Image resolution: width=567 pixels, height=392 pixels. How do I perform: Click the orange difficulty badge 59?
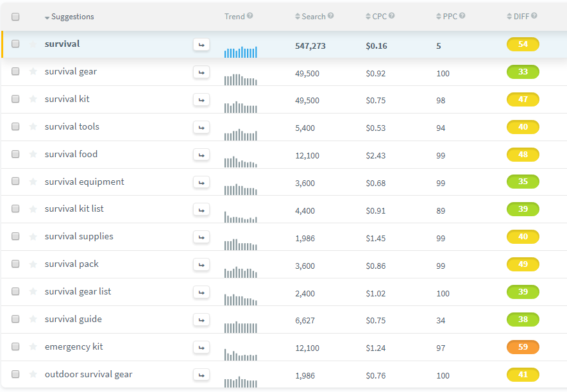point(523,347)
